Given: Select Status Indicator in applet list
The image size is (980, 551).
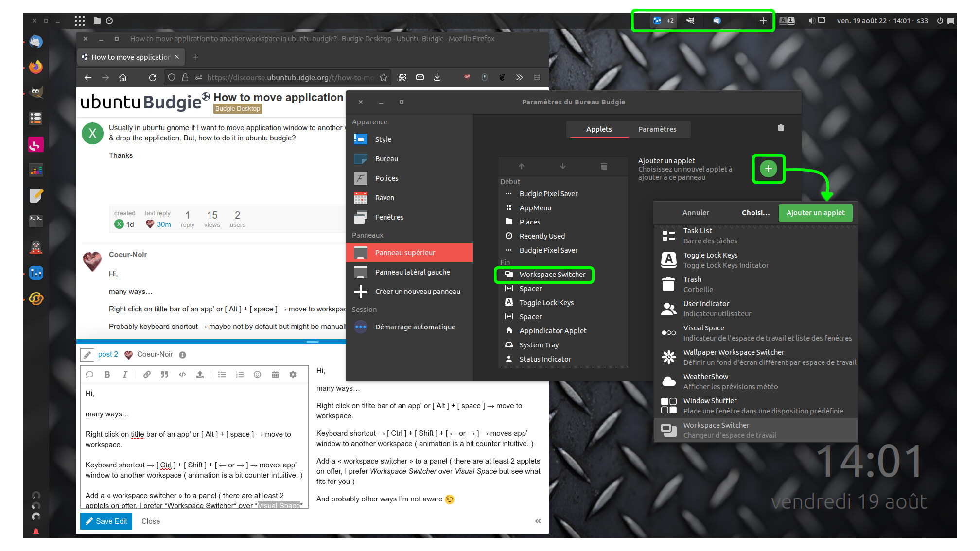Looking at the screenshot, I should 563,359.
